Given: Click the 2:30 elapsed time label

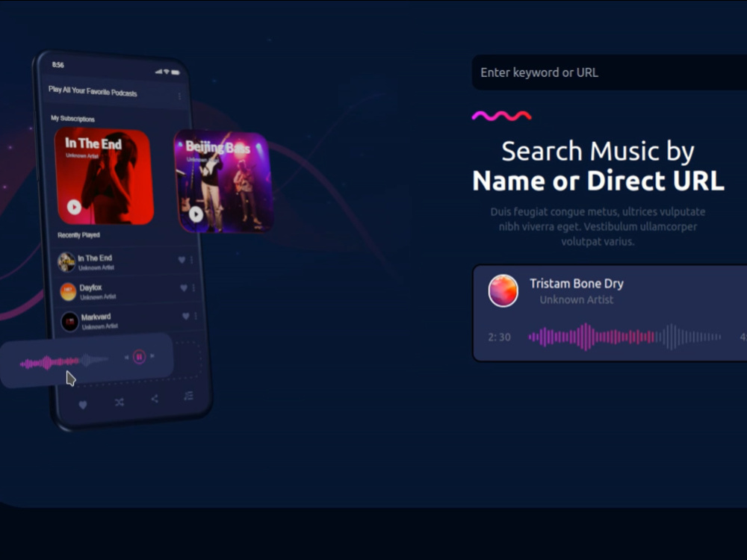Looking at the screenshot, I should 499,337.
